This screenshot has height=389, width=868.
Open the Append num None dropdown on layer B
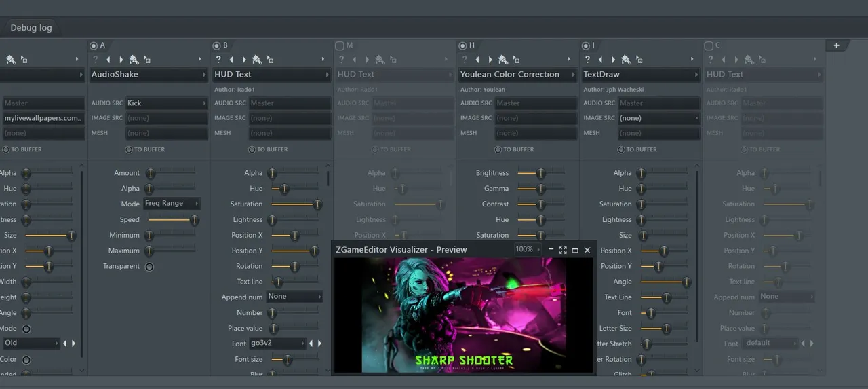294,297
